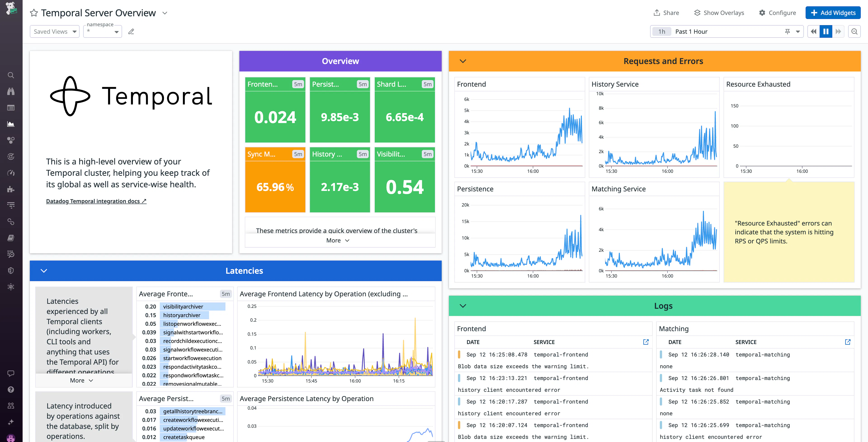Screen dimensions: 868x442
Task: Open the Security shield icon in sidebar
Action: click(x=11, y=270)
